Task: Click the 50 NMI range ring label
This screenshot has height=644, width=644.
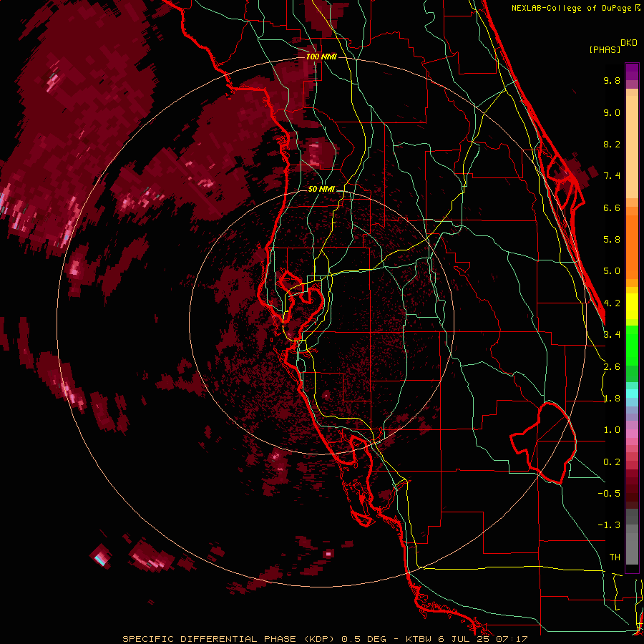Action: click(x=321, y=190)
